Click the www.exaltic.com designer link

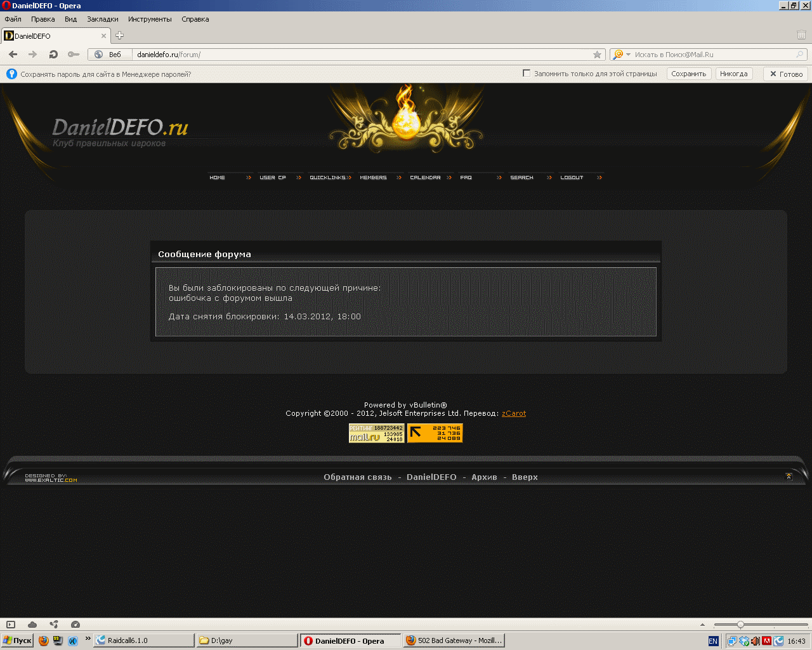pos(51,480)
